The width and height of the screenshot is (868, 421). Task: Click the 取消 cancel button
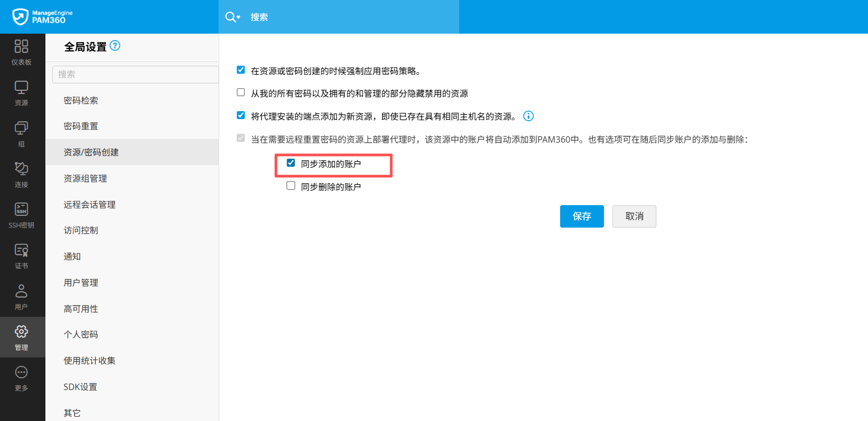coord(634,216)
